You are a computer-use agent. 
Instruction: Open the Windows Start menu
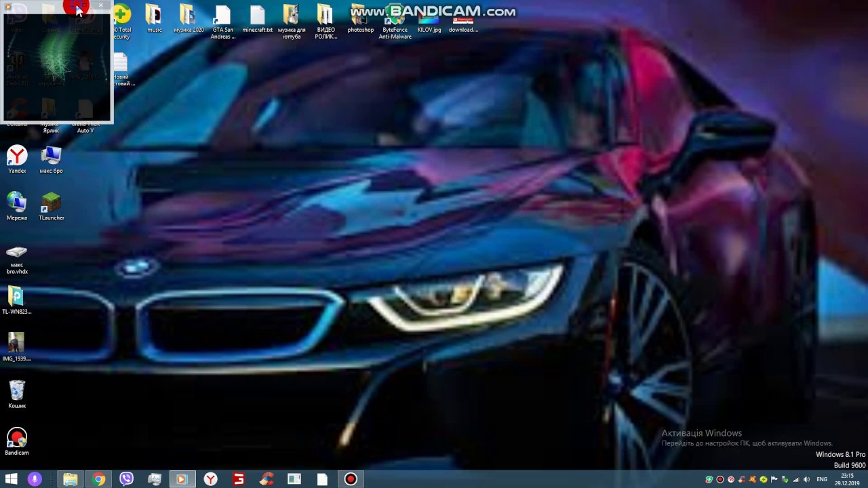coord(12,479)
